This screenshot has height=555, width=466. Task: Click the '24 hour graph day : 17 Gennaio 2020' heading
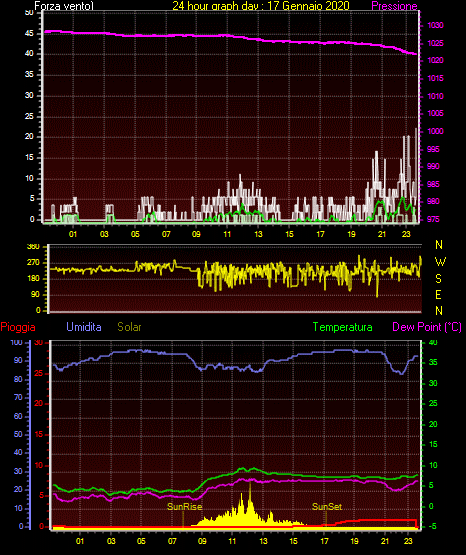261,6
